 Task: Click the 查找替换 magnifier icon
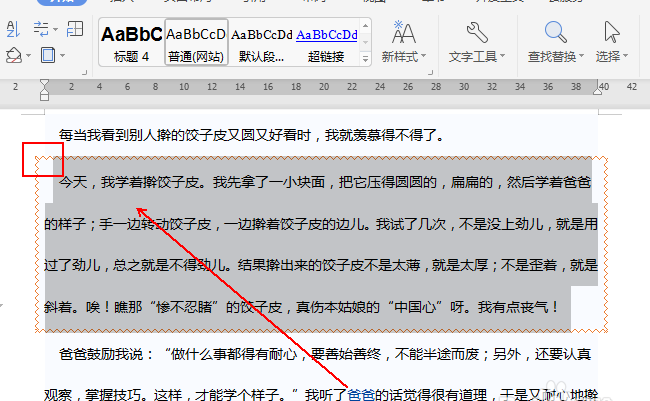[555, 32]
